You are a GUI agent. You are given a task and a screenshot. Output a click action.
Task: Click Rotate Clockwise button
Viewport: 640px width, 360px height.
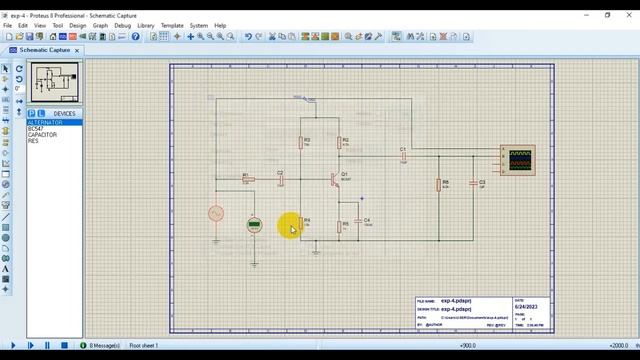pyautogui.click(x=19, y=69)
